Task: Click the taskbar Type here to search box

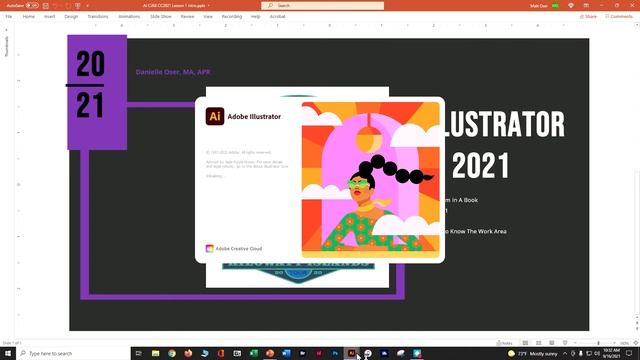Action: tap(73, 353)
